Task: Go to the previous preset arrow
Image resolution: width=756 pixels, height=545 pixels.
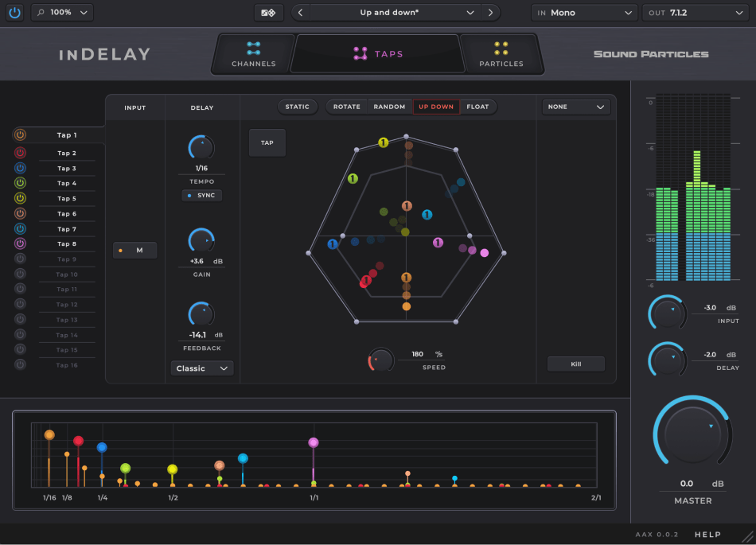Action: [300, 13]
